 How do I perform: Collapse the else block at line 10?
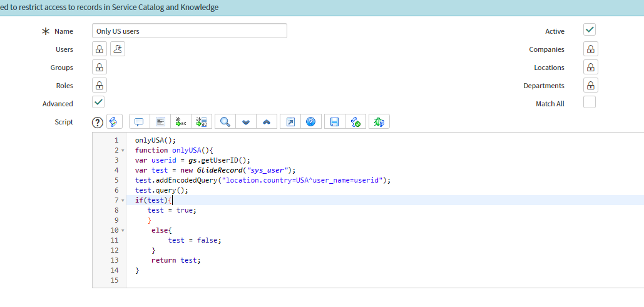[x=123, y=231]
